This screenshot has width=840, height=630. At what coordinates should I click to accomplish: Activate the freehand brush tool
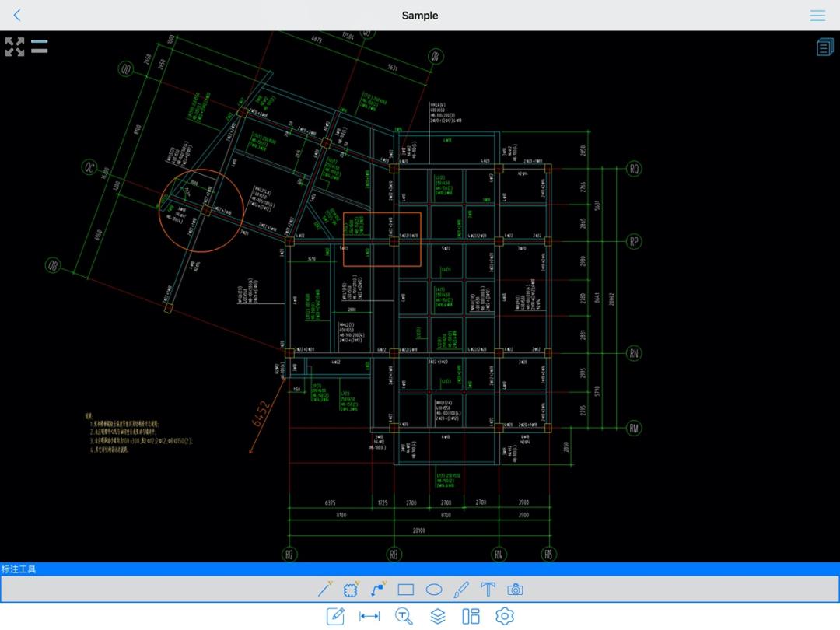tap(461, 590)
